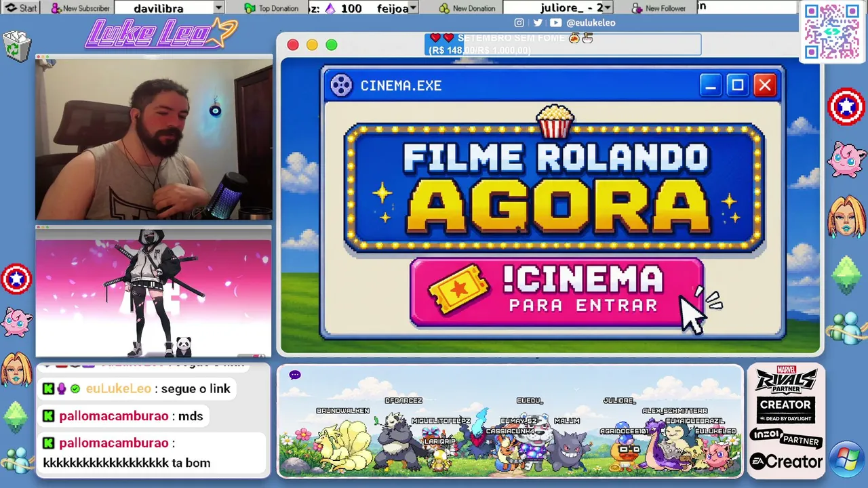
Task: Click the film reel icon in CINEMA.EXE
Action: [x=341, y=85]
